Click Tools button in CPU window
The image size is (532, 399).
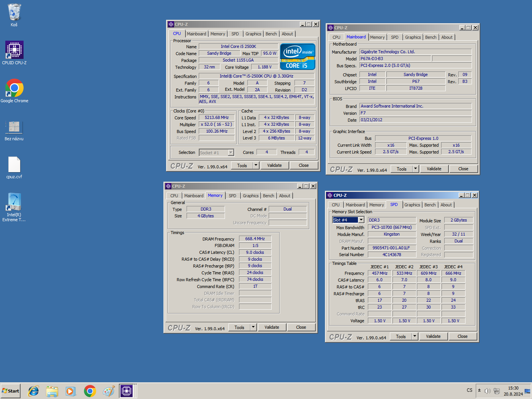[242, 165]
